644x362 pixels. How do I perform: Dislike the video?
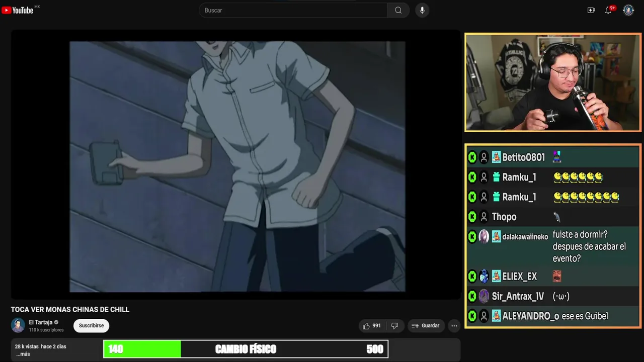[394, 326]
